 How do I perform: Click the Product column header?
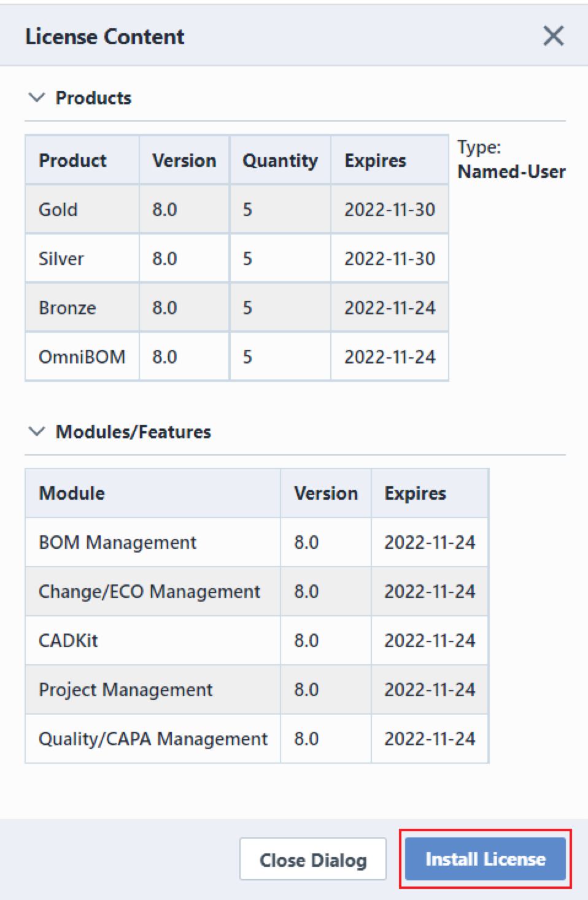[82, 160]
